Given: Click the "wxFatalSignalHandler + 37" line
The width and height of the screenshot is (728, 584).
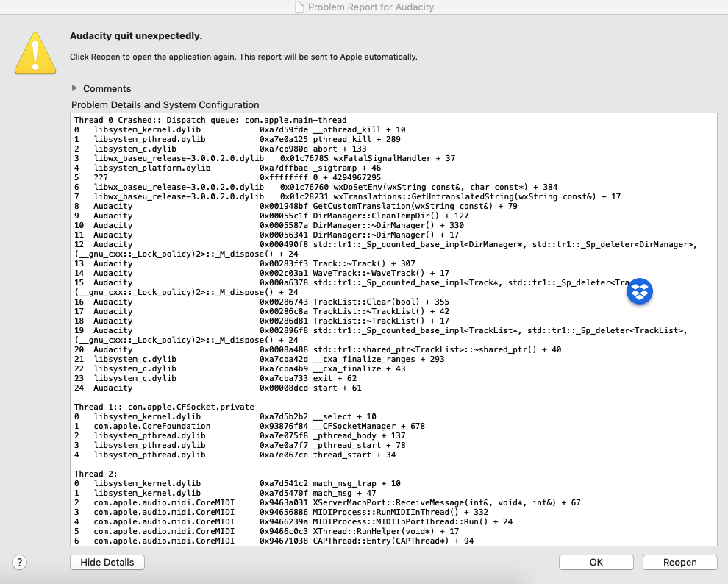Looking at the screenshot, I should pos(265,158).
